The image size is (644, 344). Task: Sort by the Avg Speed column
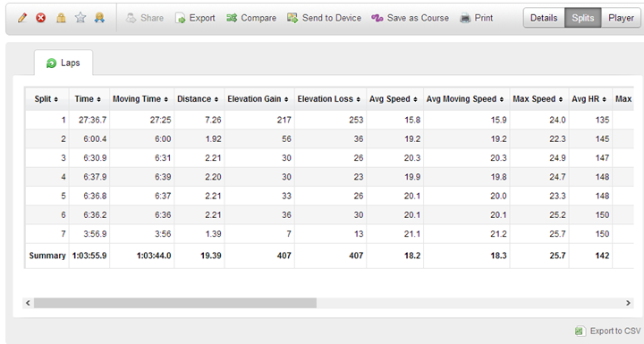click(394, 99)
